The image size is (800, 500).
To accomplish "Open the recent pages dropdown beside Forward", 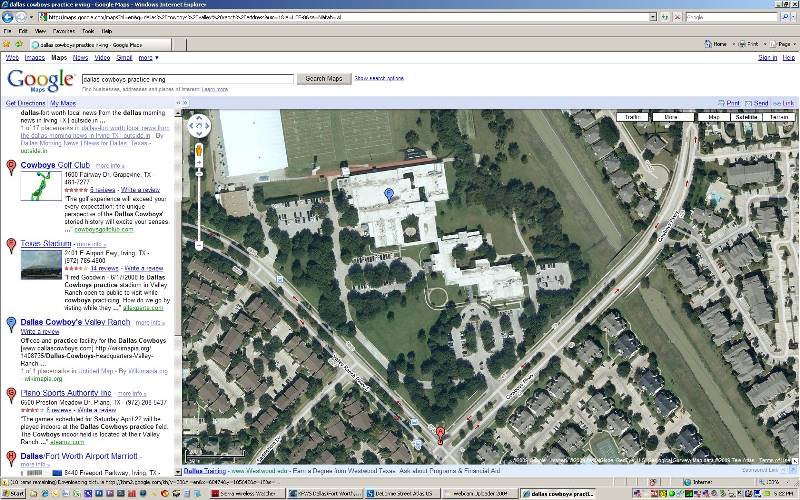I will coord(31,17).
